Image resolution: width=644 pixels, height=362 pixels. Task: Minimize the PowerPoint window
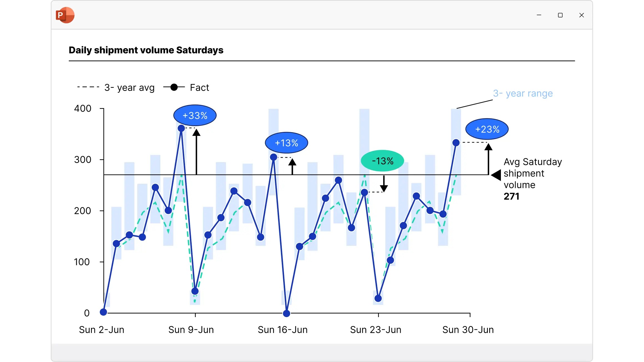click(539, 15)
